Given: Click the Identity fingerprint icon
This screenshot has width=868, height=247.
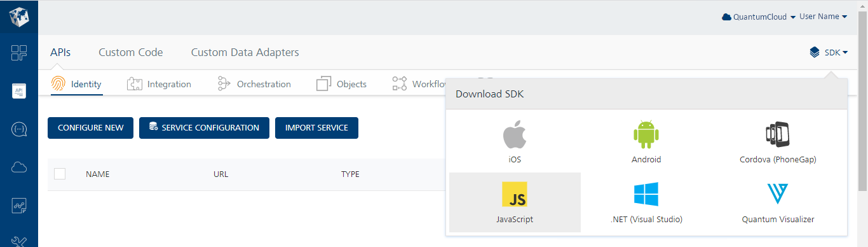Looking at the screenshot, I should pyautogui.click(x=58, y=83).
